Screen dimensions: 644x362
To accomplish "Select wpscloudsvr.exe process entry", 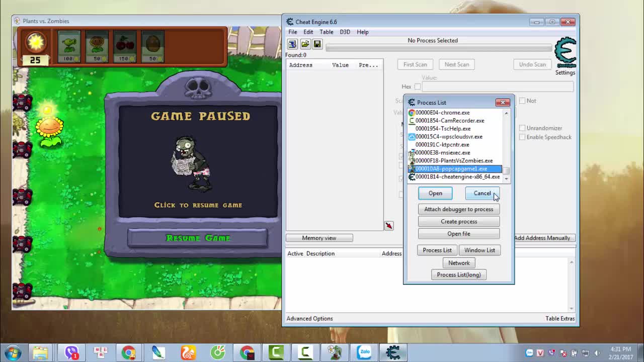I will (455, 137).
